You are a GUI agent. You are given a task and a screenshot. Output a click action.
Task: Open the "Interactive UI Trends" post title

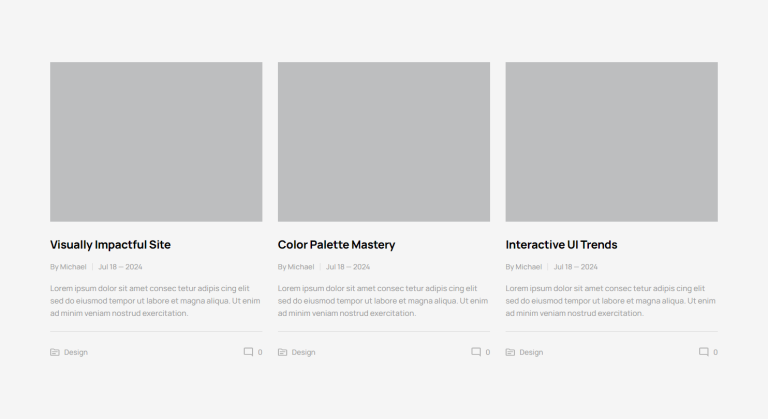coord(561,244)
